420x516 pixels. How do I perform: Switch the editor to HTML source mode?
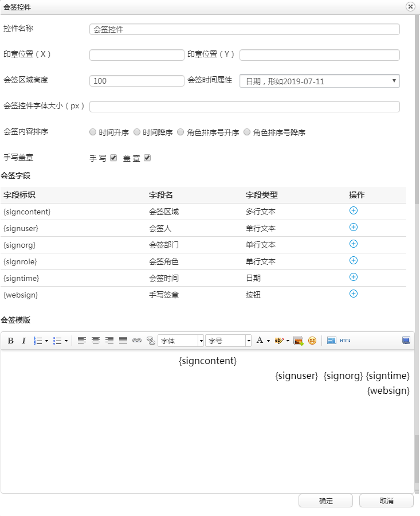[x=345, y=341]
